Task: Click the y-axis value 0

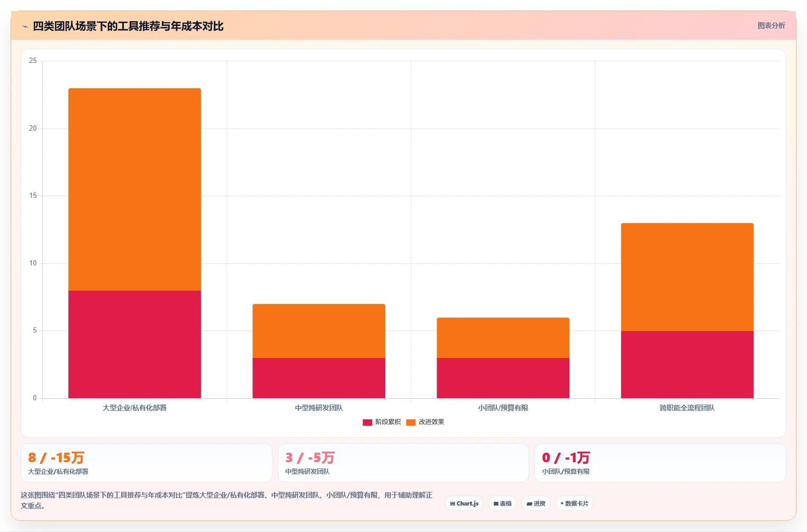Action: 35,398
